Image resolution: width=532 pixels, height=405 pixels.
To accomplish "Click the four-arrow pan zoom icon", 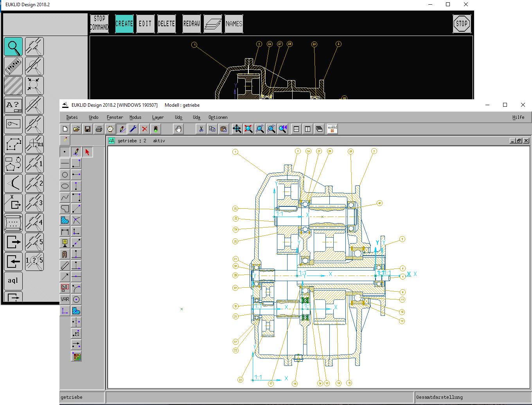I will coord(237,129).
